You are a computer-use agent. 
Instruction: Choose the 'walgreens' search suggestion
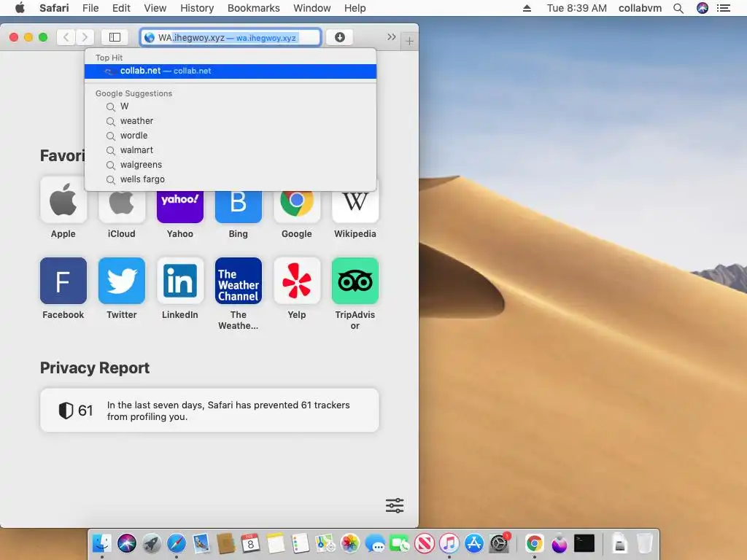(x=231, y=165)
